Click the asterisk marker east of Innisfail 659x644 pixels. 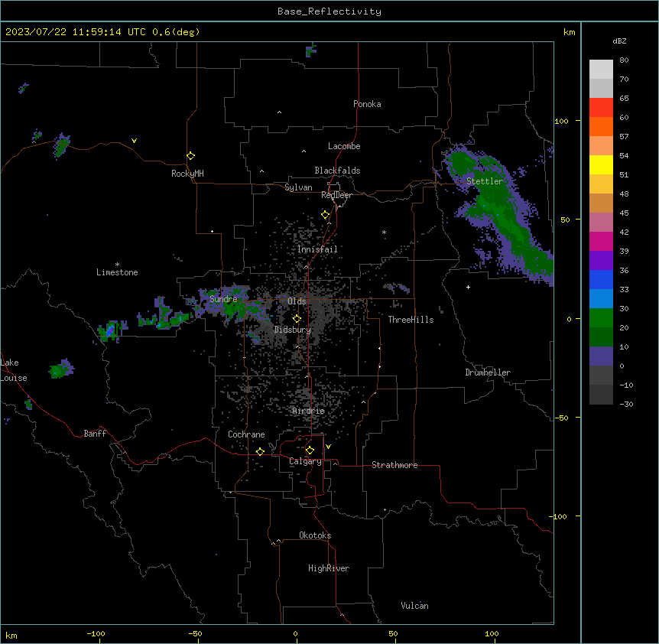(384, 233)
